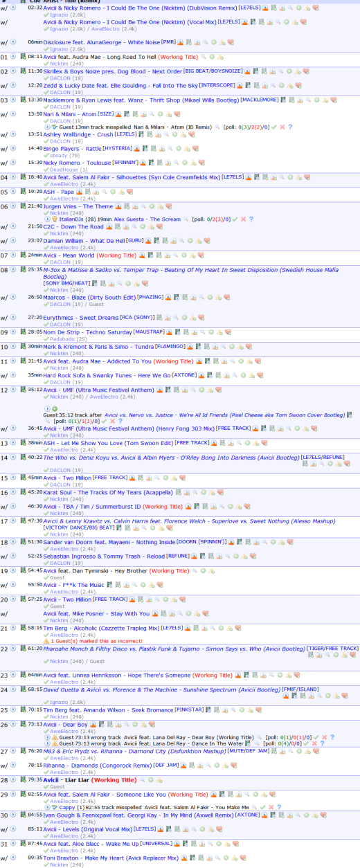This screenshot has height=868, width=360.
Task: Play cue for track 09 Techno Saturday
Action: pyautogui.click(x=13, y=332)
